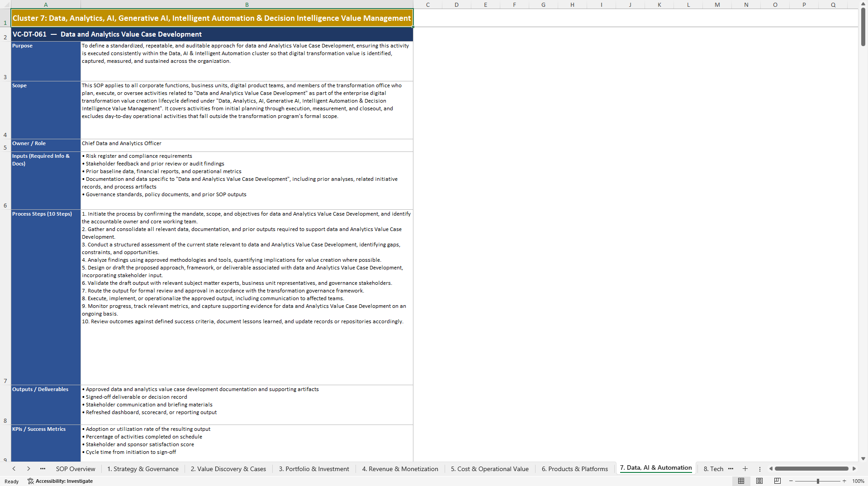Select column A header

(46, 5)
